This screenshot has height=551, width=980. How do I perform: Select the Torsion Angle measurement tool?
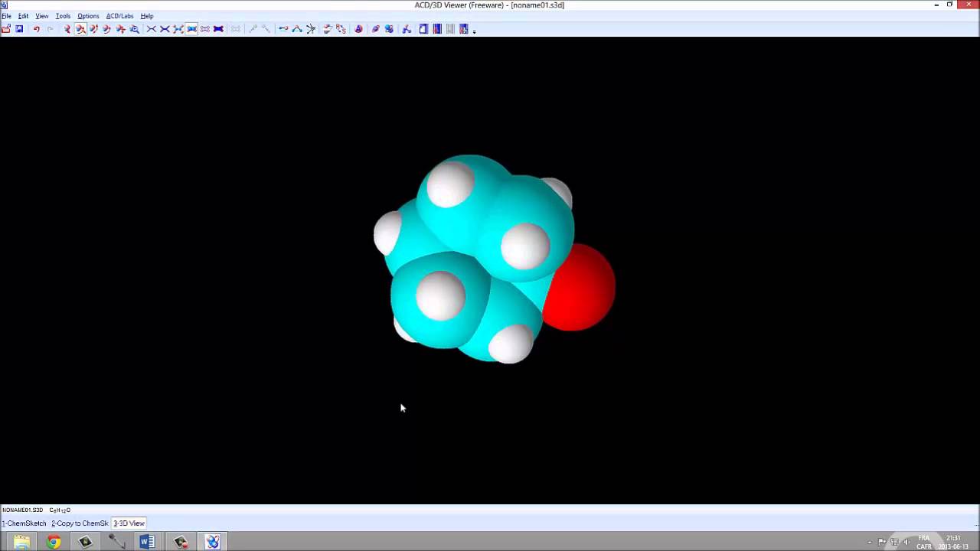coord(310,29)
